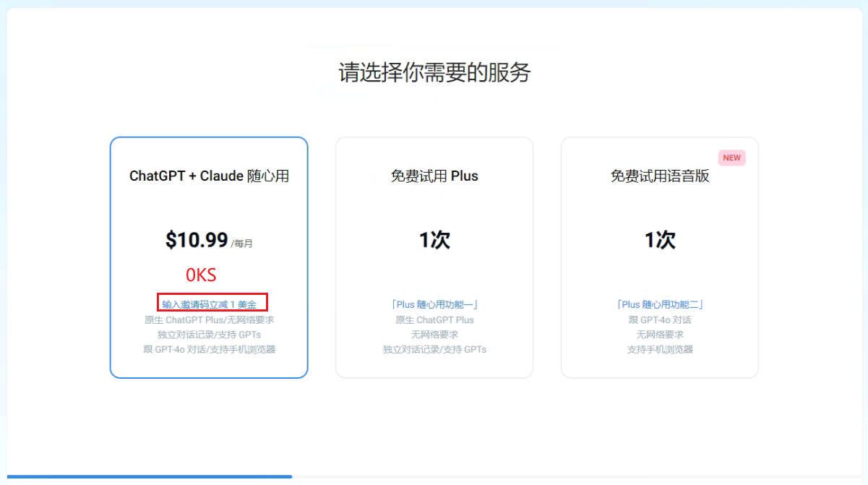Click the pink NEW badge
Viewport: 868px width, 485px height.
coord(731,158)
